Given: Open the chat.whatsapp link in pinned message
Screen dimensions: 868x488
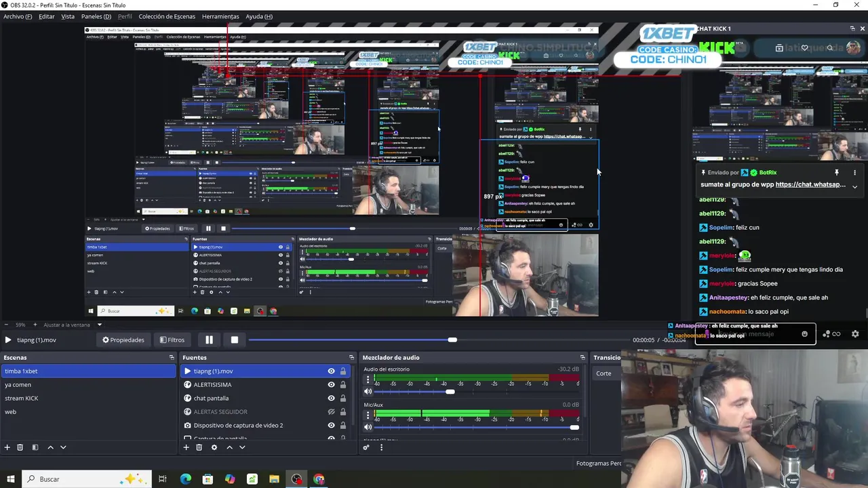Looking at the screenshot, I should click(810, 184).
